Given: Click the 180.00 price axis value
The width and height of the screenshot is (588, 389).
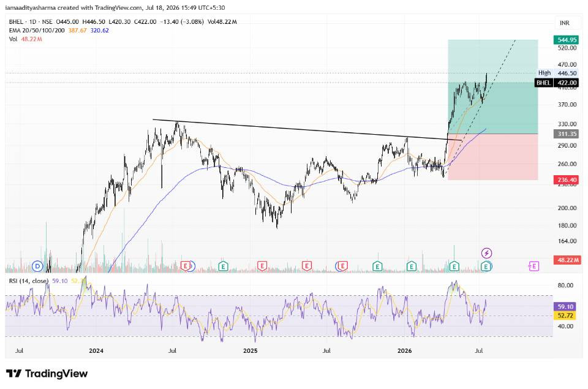Looking at the screenshot, I should [x=567, y=225].
